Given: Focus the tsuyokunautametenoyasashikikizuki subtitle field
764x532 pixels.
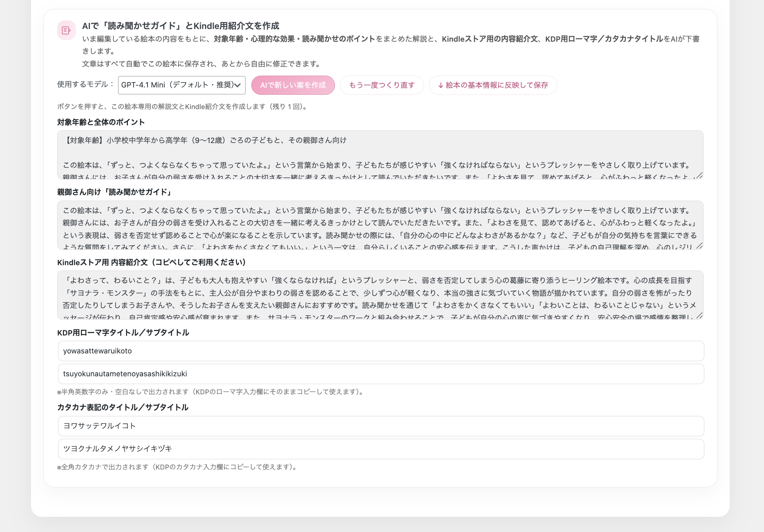Looking at the screenshot, I should tap(381, 374).
